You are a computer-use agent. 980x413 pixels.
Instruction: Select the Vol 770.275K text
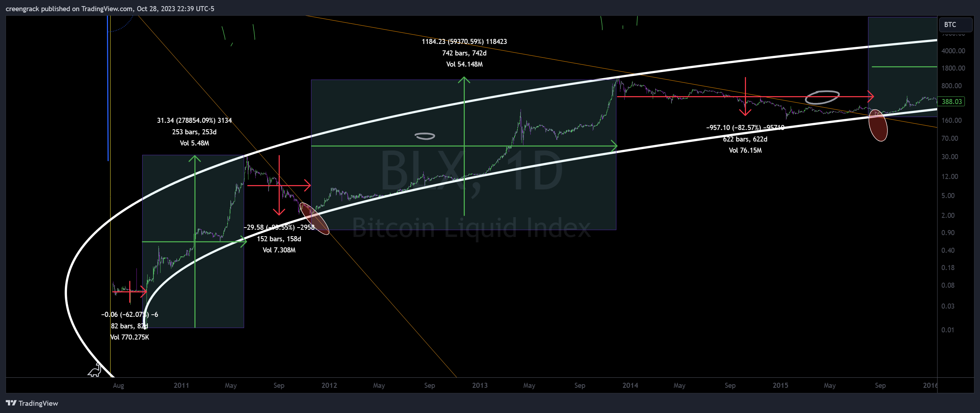[x=129, y=337]
